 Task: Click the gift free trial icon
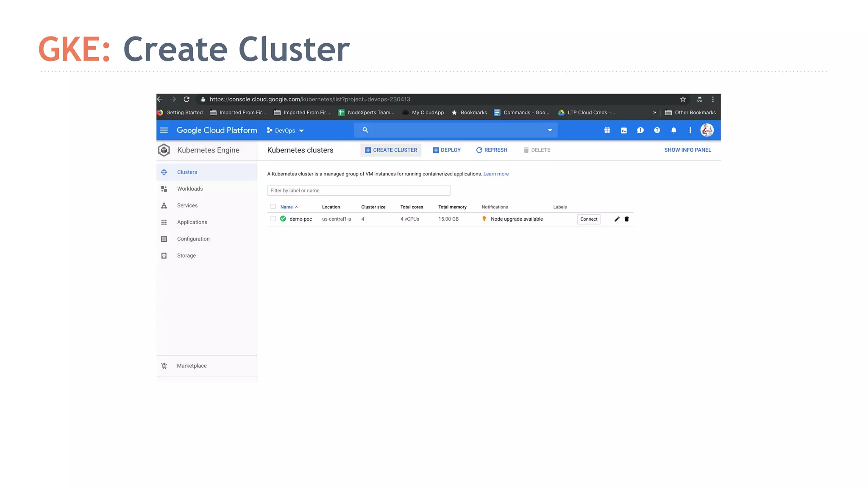(607, 130)
